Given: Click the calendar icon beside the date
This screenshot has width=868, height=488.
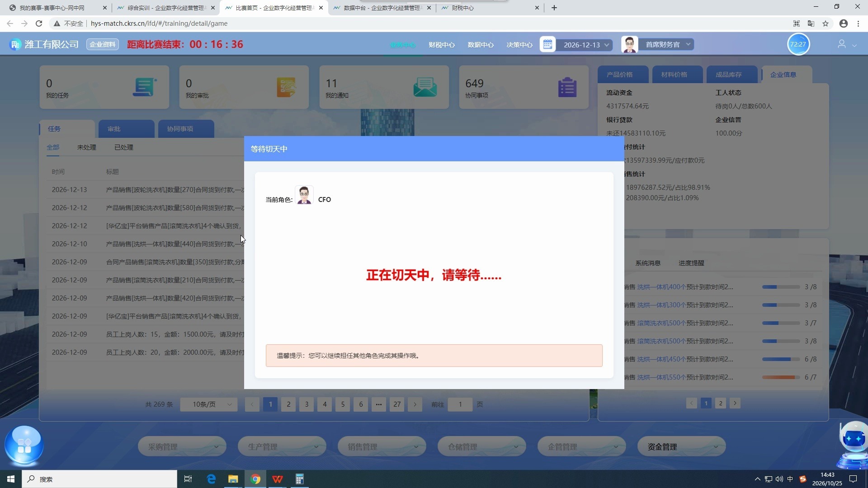Looking at the screenshot, I should tap(547, 44).
